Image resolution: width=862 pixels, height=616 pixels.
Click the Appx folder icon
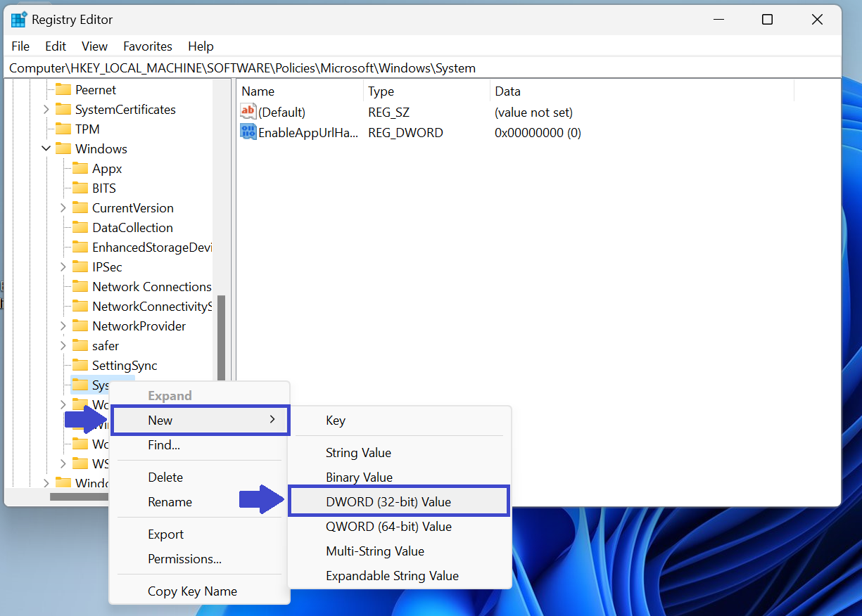click(81, 169)
